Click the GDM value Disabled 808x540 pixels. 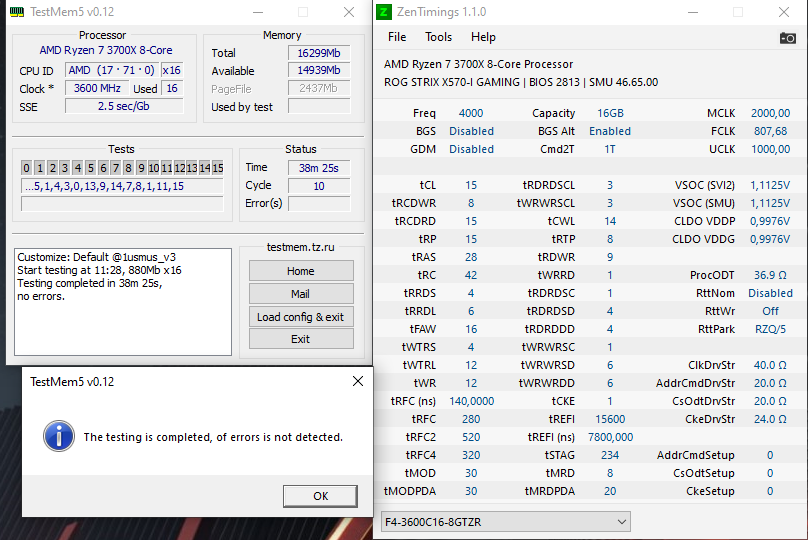[471, 149]
